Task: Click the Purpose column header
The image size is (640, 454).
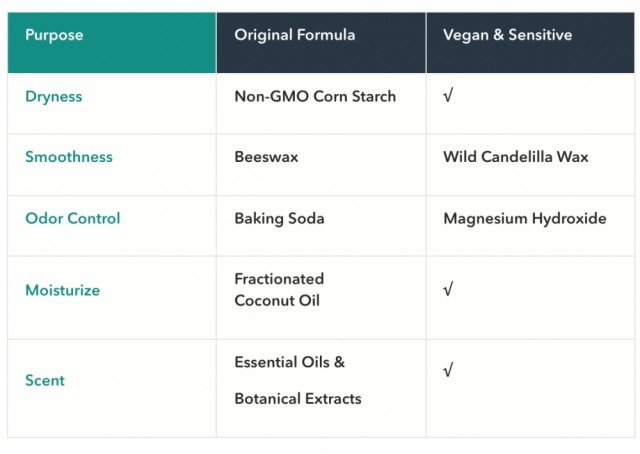Action: [x=111, y=42]
